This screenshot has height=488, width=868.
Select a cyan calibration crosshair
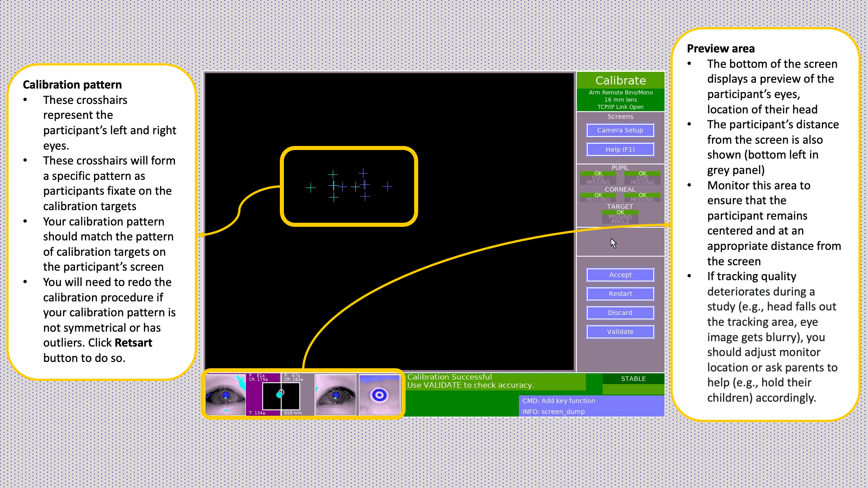pyautogui.click(x=334, y=186)
